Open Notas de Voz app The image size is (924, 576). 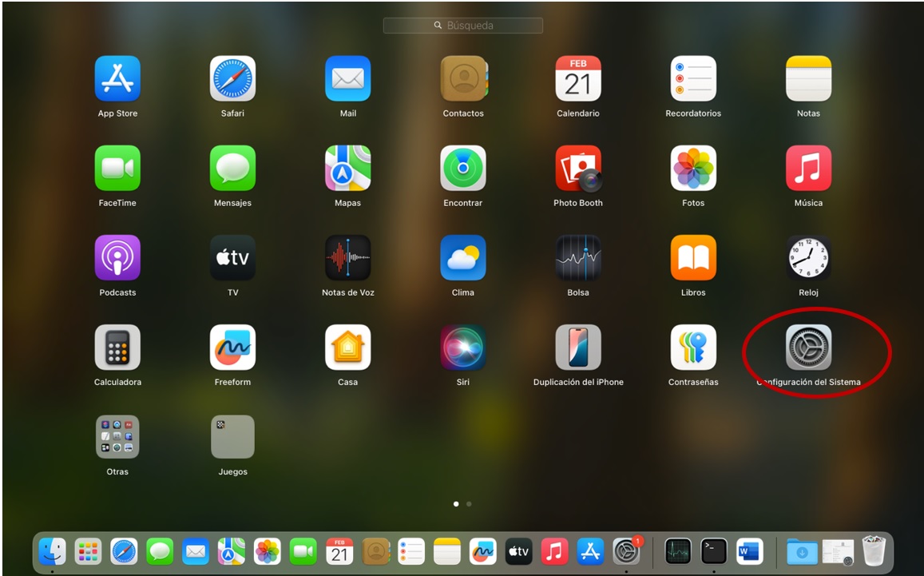347,258
